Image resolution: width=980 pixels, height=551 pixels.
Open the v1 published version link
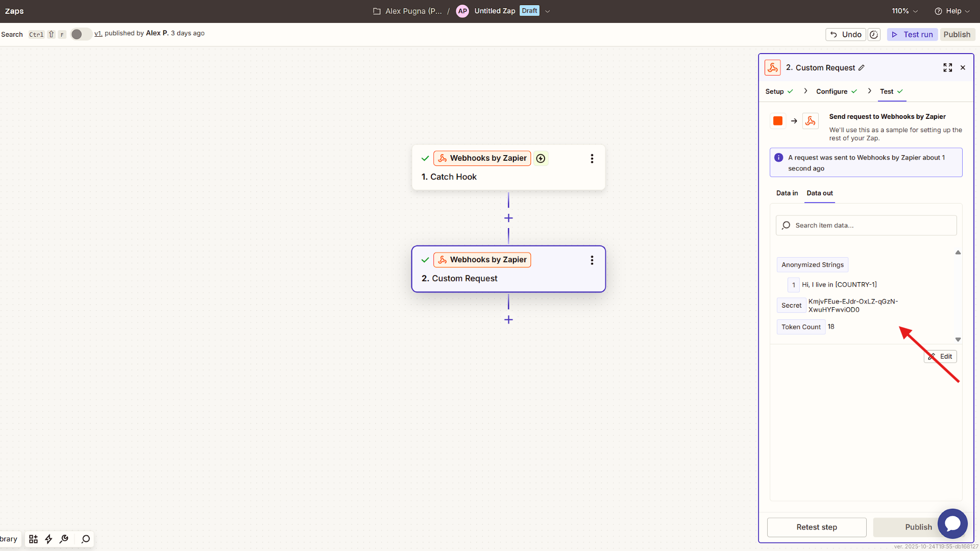tap(97, 33)
